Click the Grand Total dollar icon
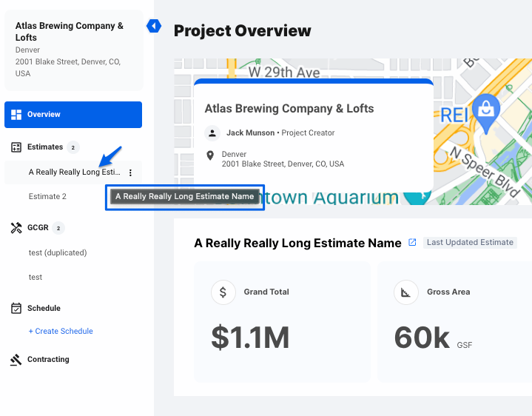Image resolution: width=532 pixels, height=416 pixels. 223,292
